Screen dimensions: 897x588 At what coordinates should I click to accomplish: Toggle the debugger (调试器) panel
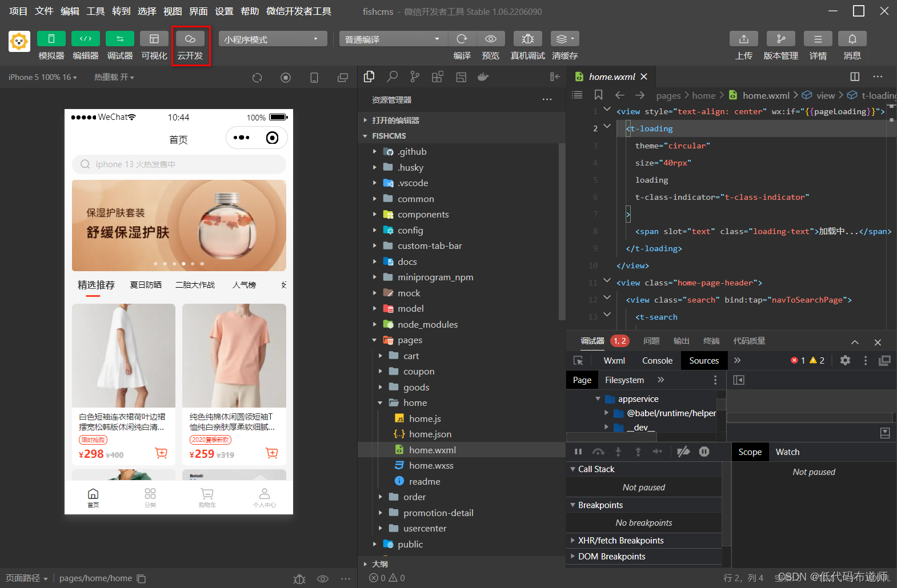click(120, 39)
